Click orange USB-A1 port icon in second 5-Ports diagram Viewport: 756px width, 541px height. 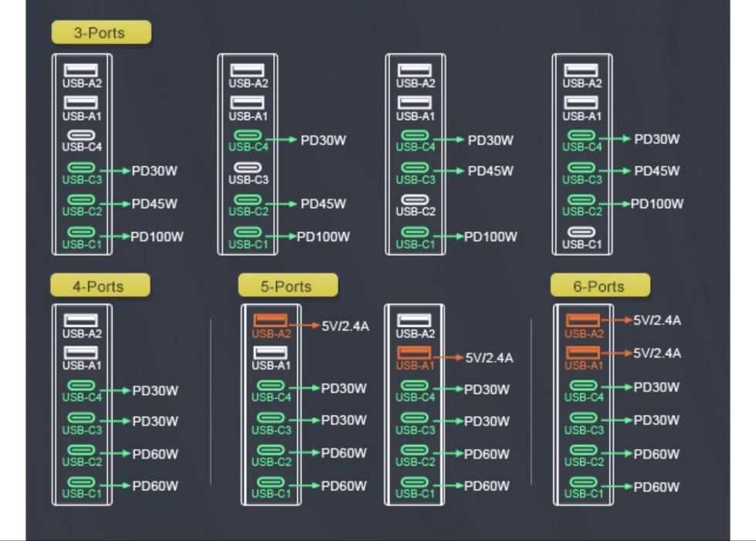[x=414, y=352]
